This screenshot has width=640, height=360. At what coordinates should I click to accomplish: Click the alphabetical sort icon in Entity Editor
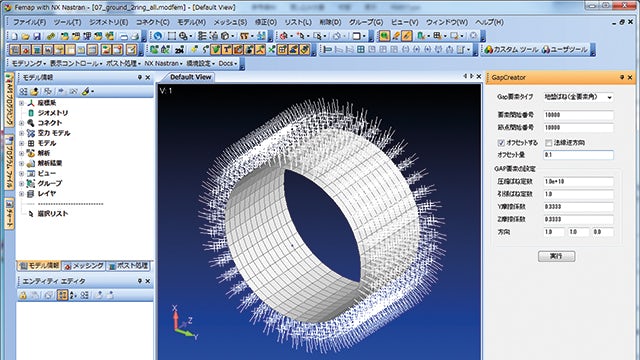73,295
